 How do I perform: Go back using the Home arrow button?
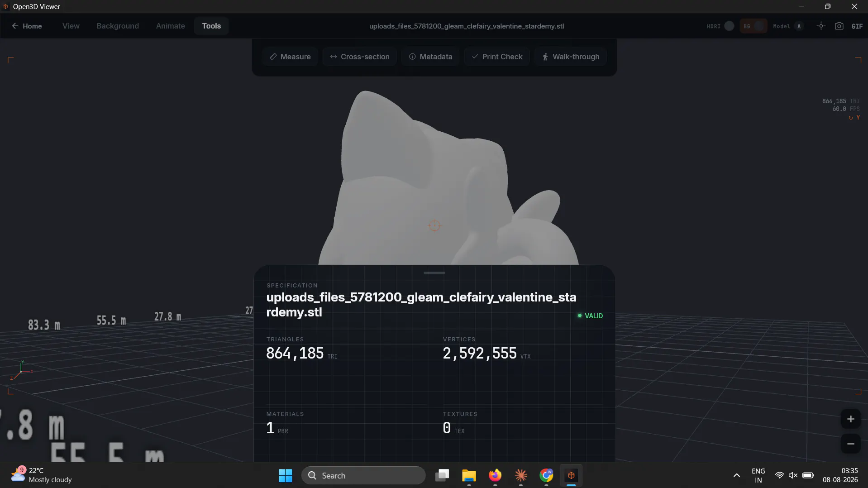(27, 26)
